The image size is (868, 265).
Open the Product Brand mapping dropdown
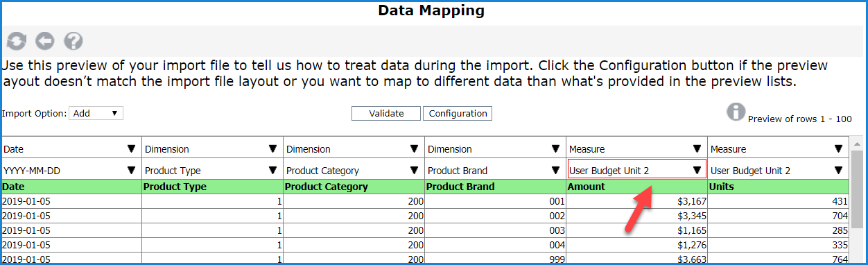click(x=494, y=170)
